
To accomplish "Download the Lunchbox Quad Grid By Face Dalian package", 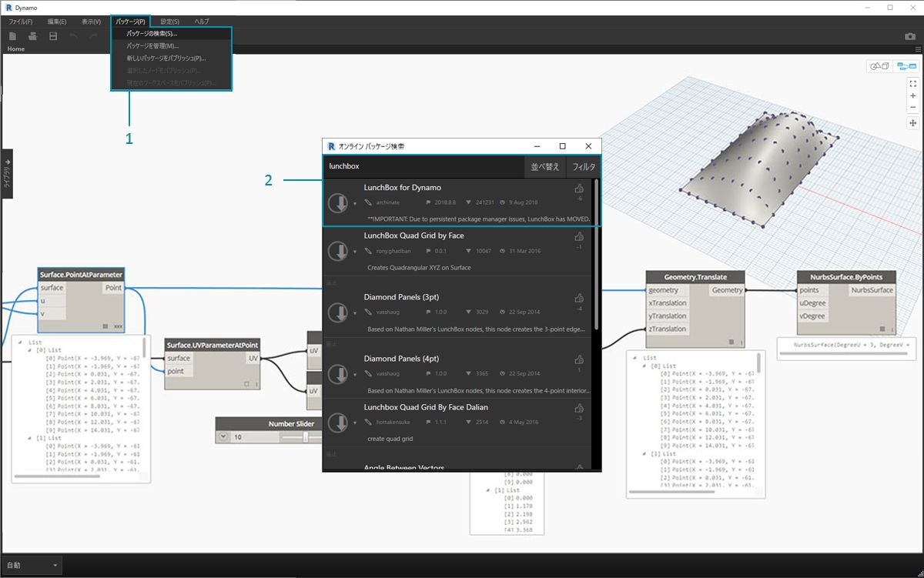I will click(x=338, y=423).
